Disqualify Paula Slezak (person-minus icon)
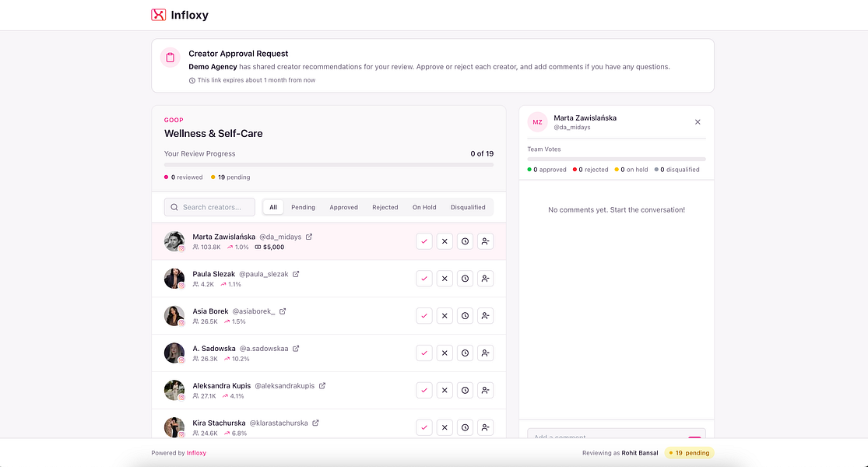 pos(486,279)
